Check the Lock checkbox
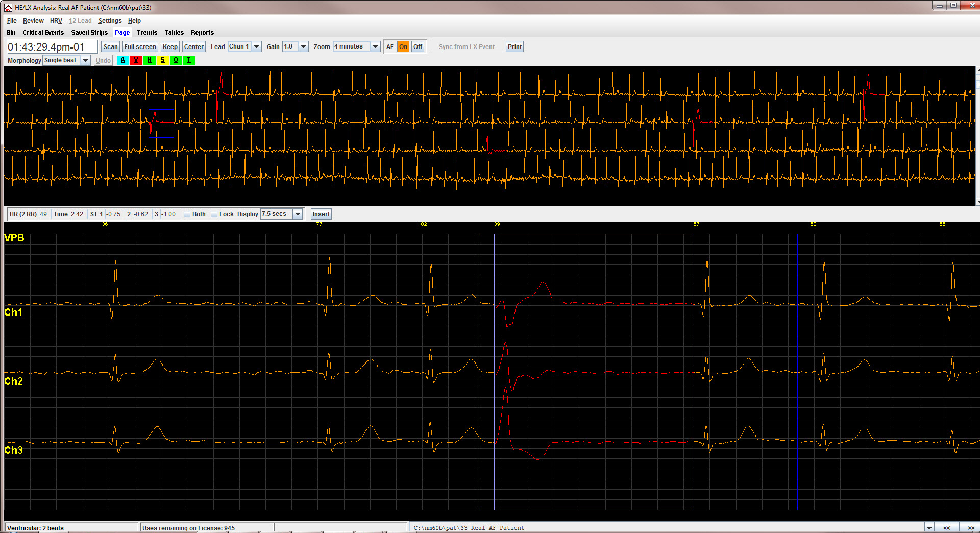This screenshot has width=980, height=533. click(x=214, y=214)
